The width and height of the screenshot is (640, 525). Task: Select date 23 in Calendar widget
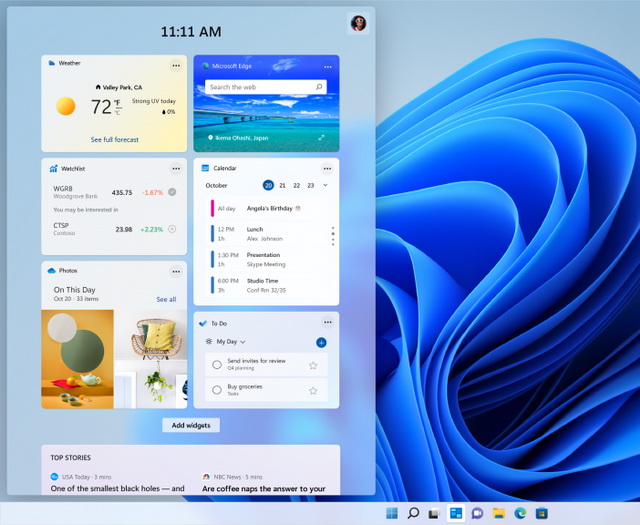pos(311,185)
